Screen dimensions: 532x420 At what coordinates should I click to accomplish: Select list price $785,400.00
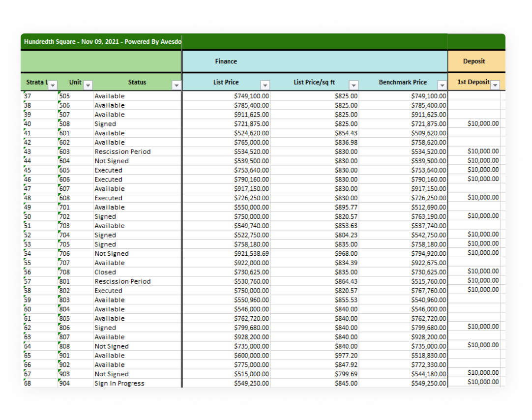[x=227, y=105]
